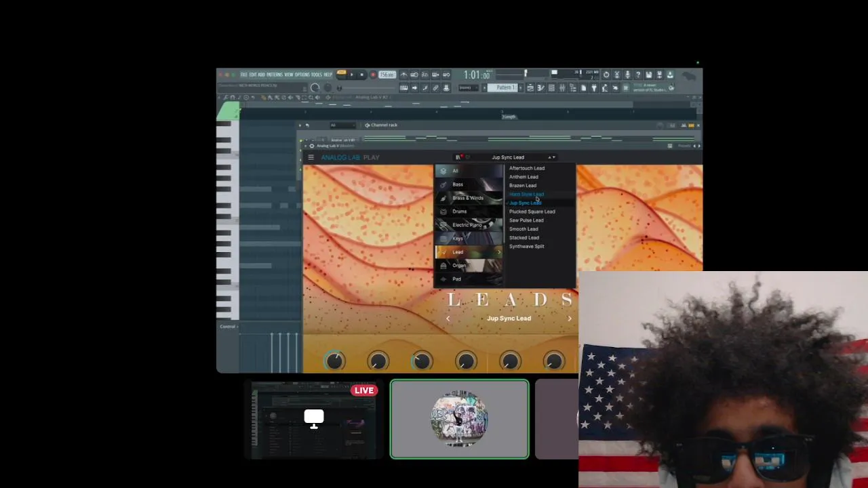
Task: Click the tempo display field
Action: click(387, 75)
